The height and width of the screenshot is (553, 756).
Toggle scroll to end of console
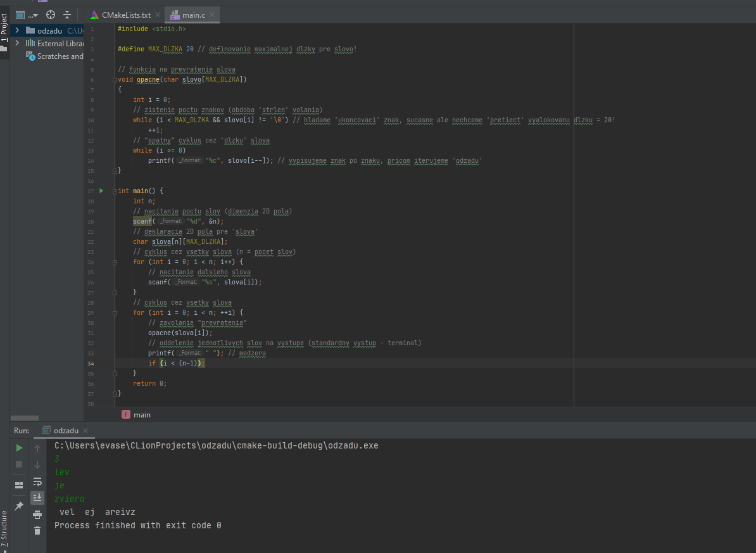[37, 498]
